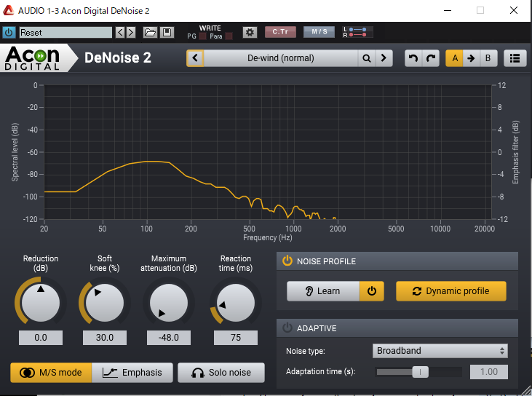Click the Reaction time knob
The image size is (532, 396).
pyautogui.click(x=236, y=303)
